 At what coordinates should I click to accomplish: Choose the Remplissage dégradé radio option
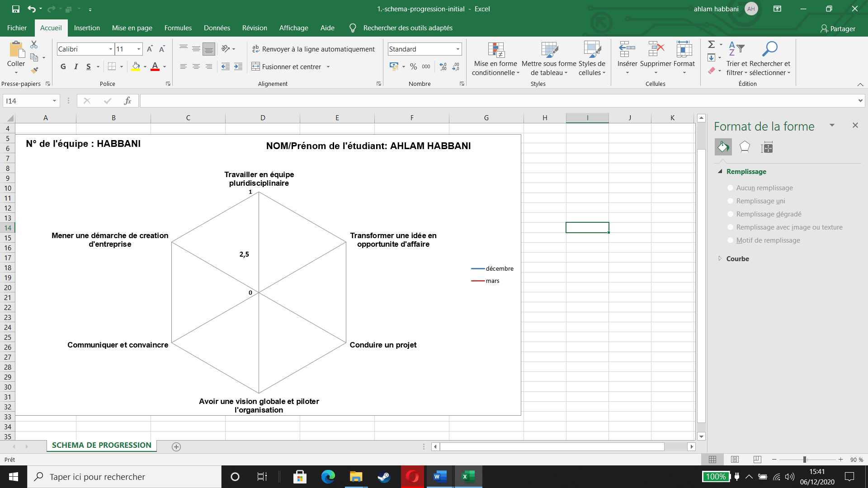click(x=730, y=214)
